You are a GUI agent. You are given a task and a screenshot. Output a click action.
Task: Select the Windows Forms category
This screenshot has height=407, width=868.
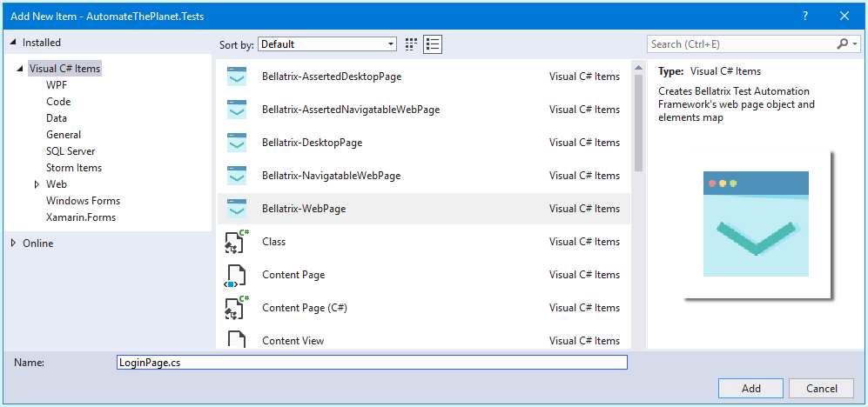pos(83,201)
